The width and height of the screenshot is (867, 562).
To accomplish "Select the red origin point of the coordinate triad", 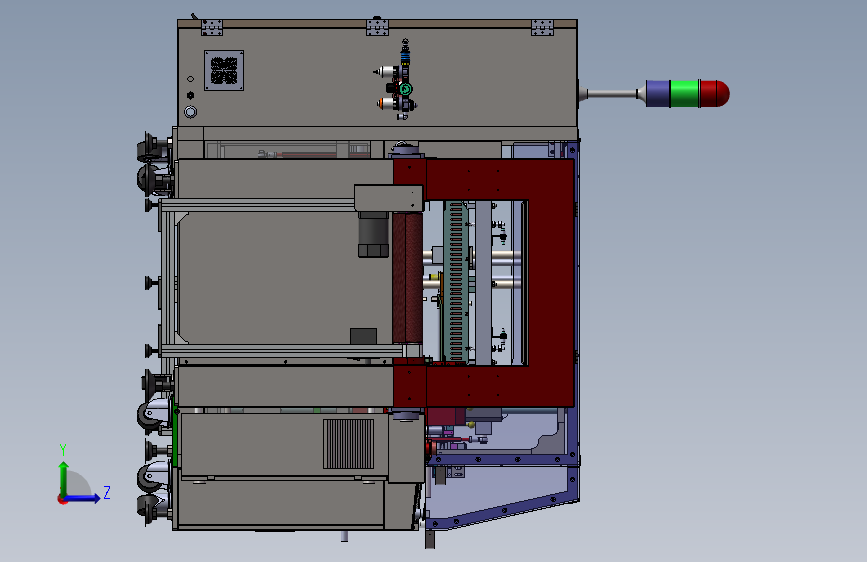I will (62, 499).
